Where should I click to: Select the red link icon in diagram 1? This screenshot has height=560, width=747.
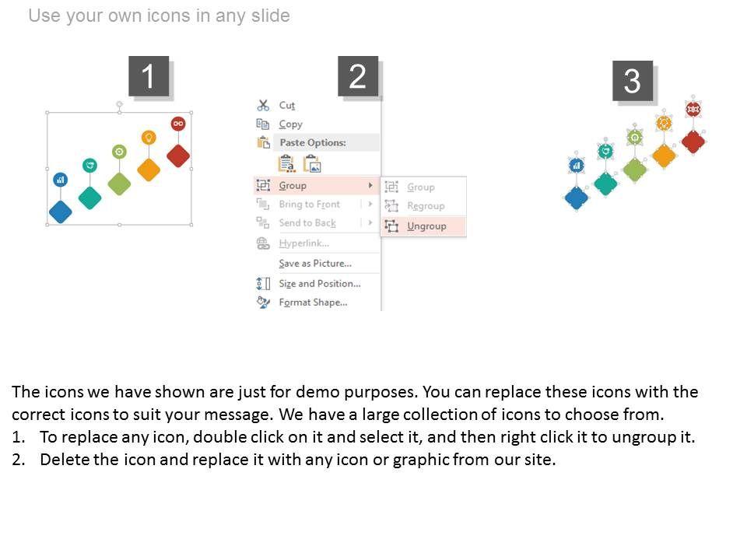(178, 124)
